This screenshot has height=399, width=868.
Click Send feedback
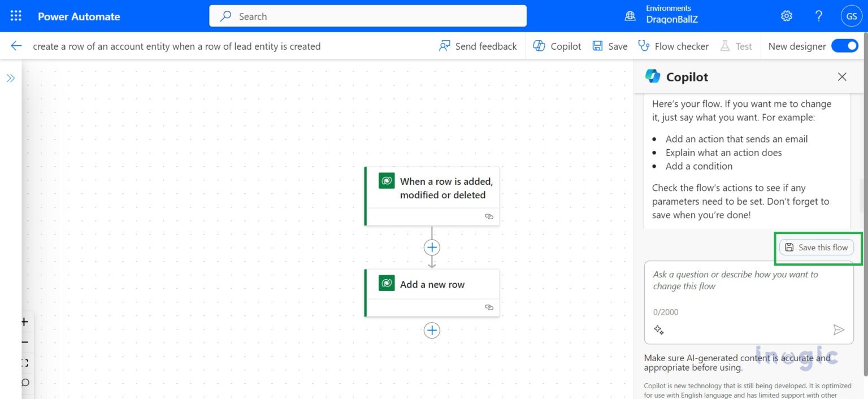pyautogui.click(x=478, y=46)
